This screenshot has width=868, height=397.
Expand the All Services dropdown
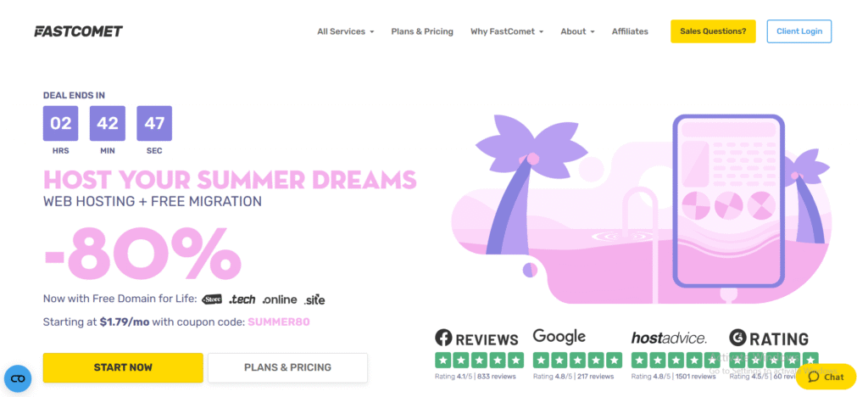coord(346,31)
